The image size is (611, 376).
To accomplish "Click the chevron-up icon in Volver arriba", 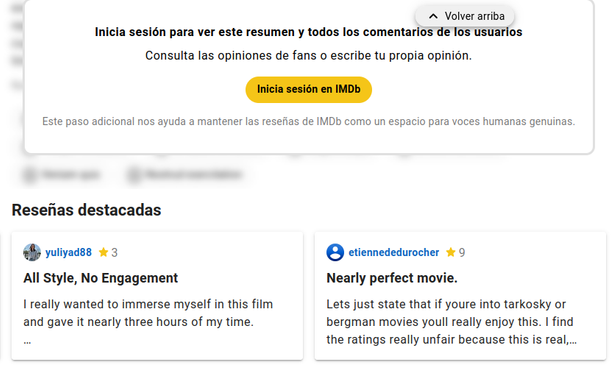I will 433,16.
